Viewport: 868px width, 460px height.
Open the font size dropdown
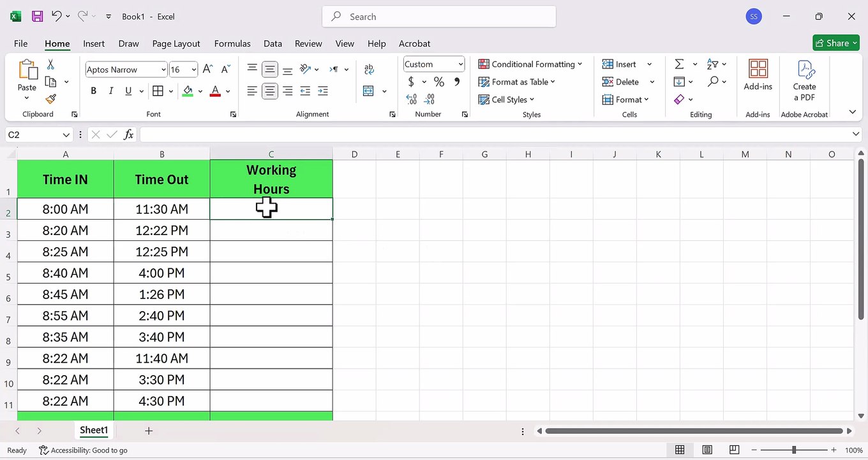(x=193, y=70)
